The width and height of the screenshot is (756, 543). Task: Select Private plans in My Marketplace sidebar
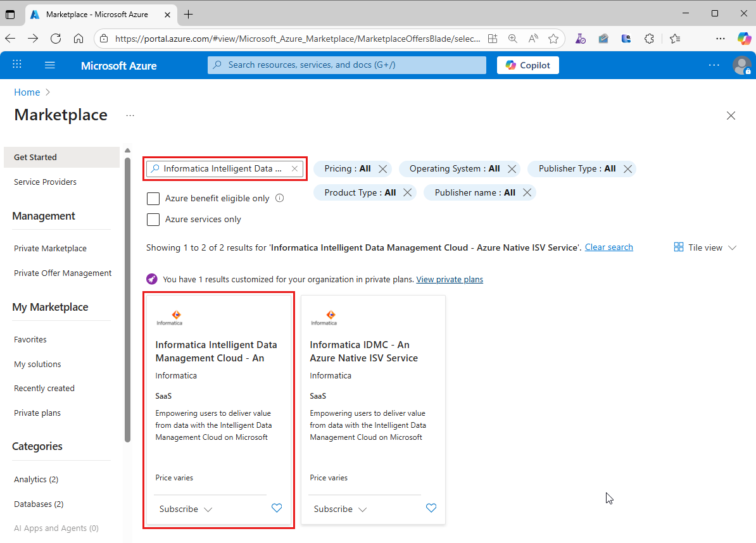tap(37, 412)
